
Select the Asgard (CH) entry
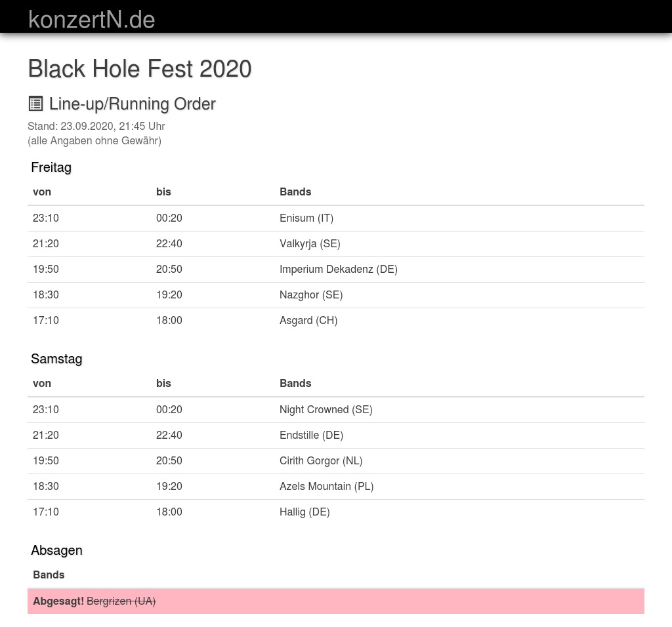(308, 321)
